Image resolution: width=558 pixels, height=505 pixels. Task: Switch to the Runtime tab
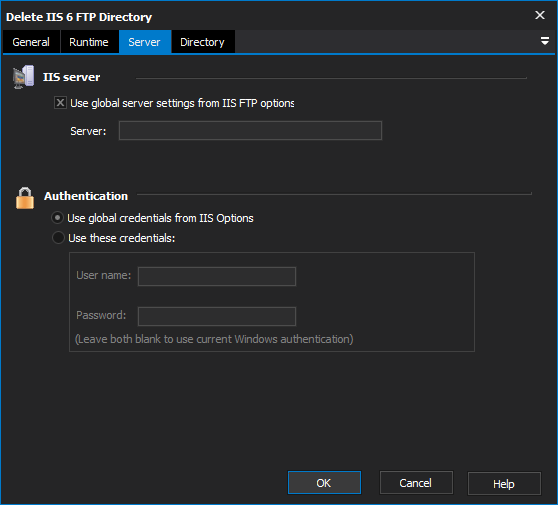89,42
